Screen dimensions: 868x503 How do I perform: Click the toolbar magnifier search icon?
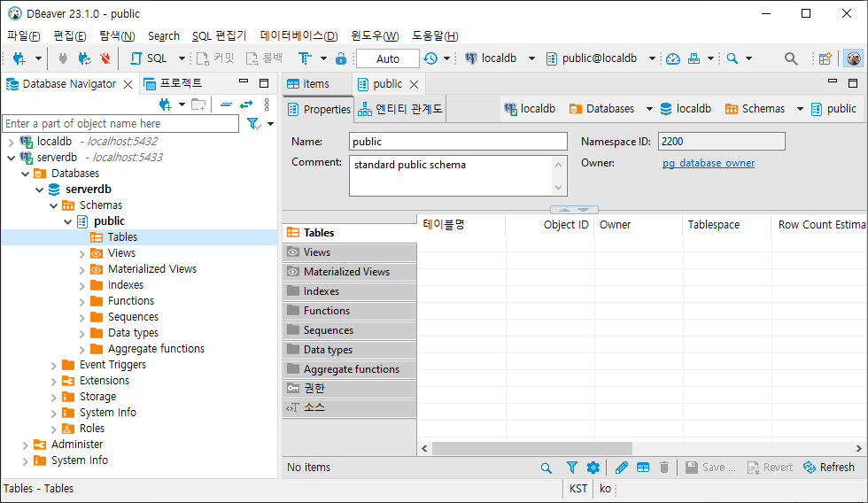pyautogui.click(x=732, y=58)
